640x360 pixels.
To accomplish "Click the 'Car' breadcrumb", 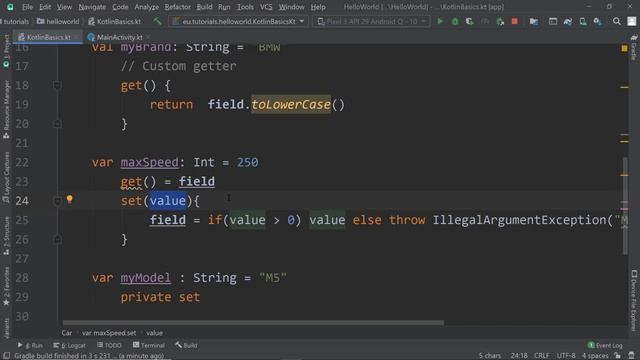I will (x=67, y=333).
